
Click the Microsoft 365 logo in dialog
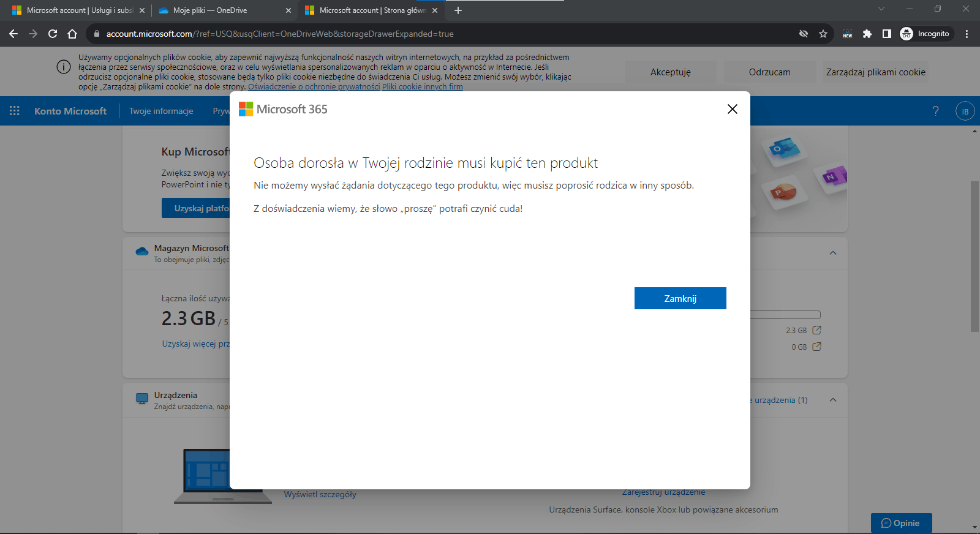tap(283, 109)
